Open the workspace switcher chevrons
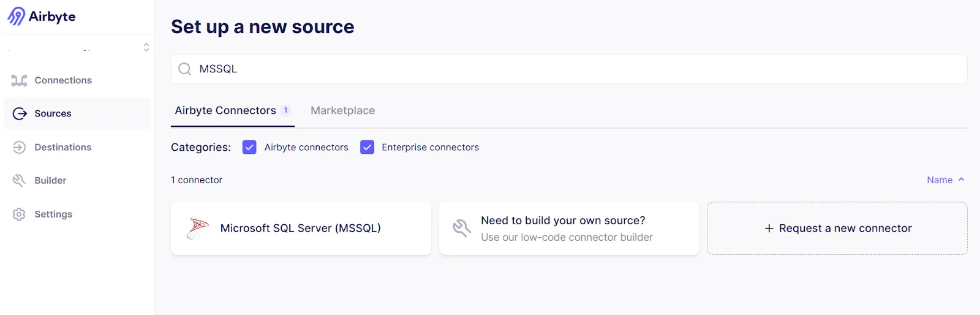Screen dimensions: 980x315 [146, 47]
